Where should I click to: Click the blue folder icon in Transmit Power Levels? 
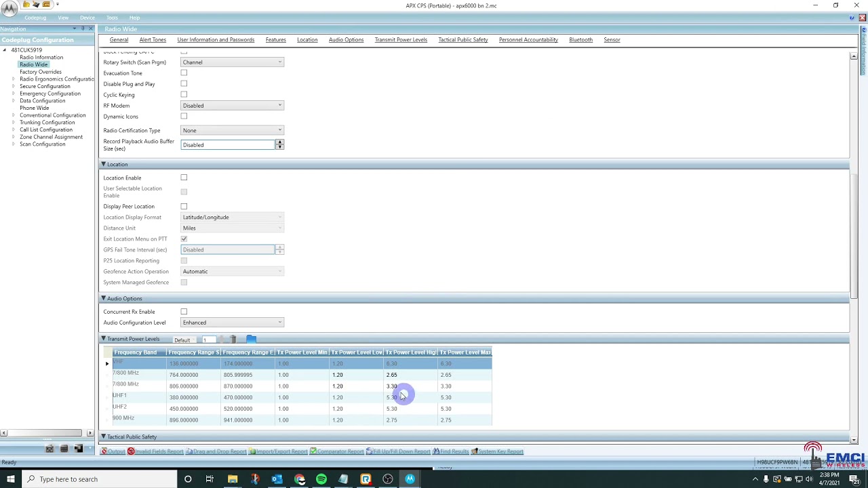pyautogui.click(x=251, y=339)
